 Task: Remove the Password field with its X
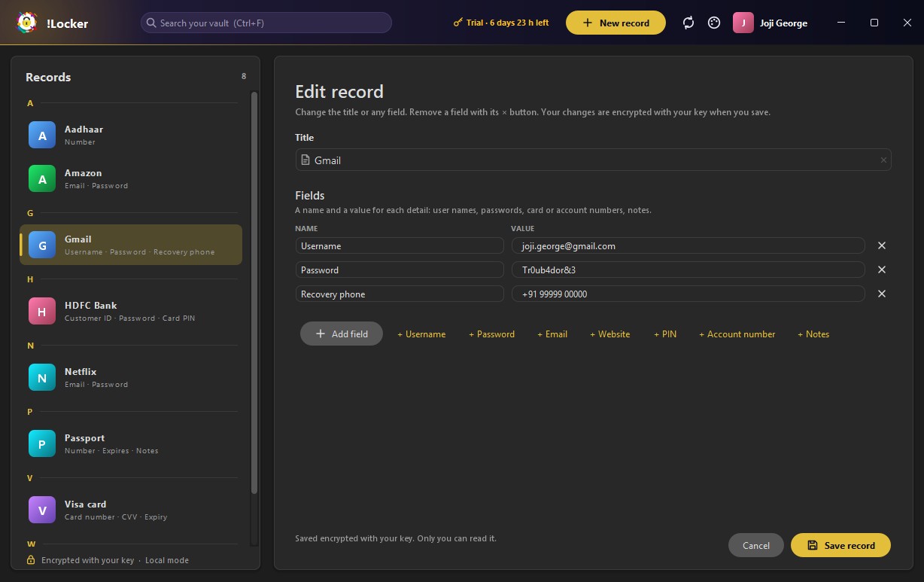(882, 270)
